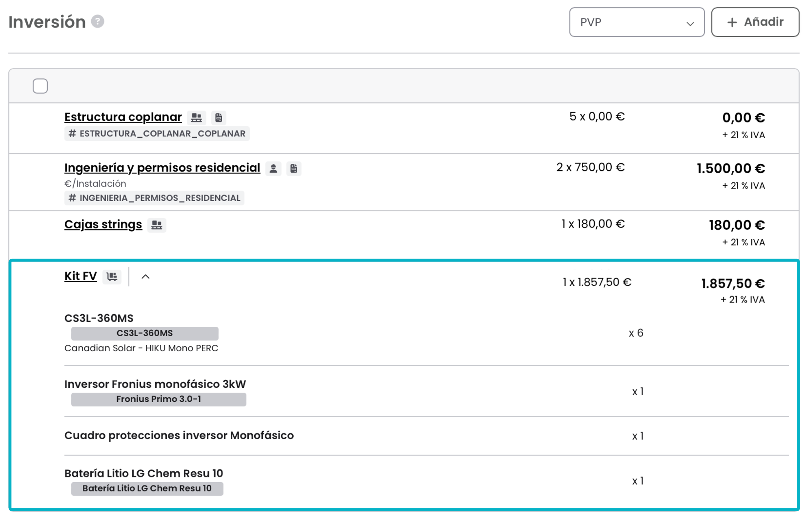Click the pallet icon next to Estructura coplanar
The image size is (812, 526).
[x=197, y=118]
